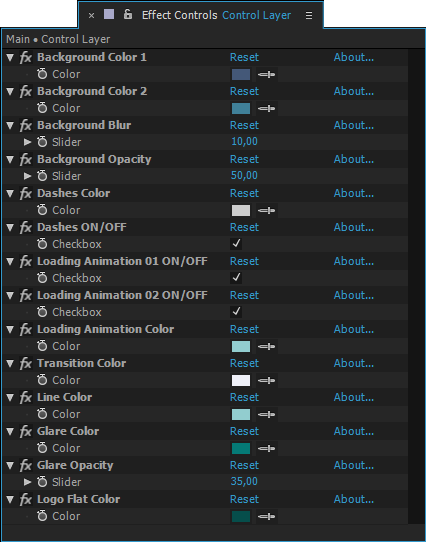Toggle fx switch for Loading Animation 01 ON/OFF

(x=26, y=261)
